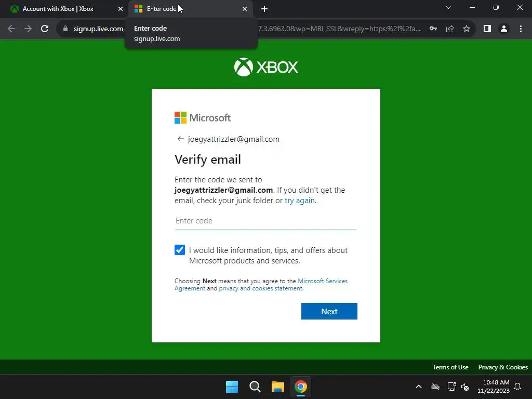Close the Account with Xbox tab
Screen dimensions: 532x399
coord(121,9)
